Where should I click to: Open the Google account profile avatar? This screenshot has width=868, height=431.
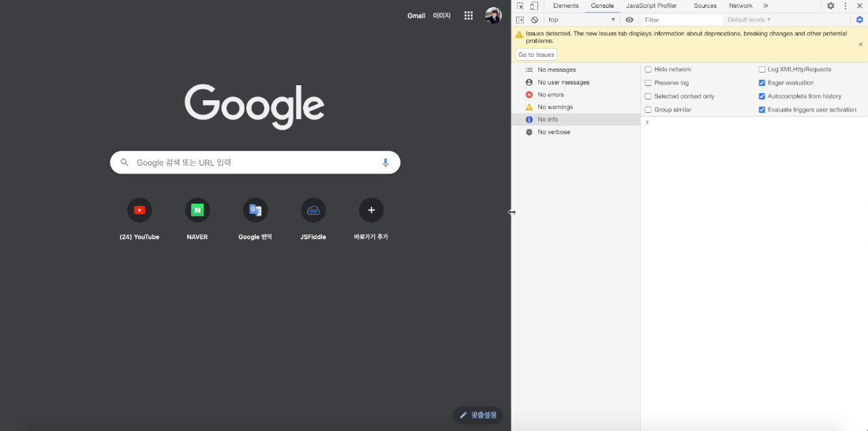(493, 16)
